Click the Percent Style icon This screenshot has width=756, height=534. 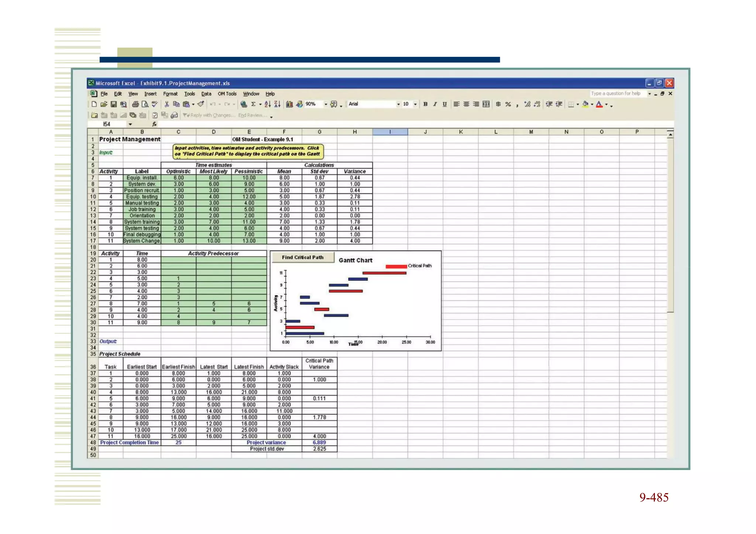508,104
